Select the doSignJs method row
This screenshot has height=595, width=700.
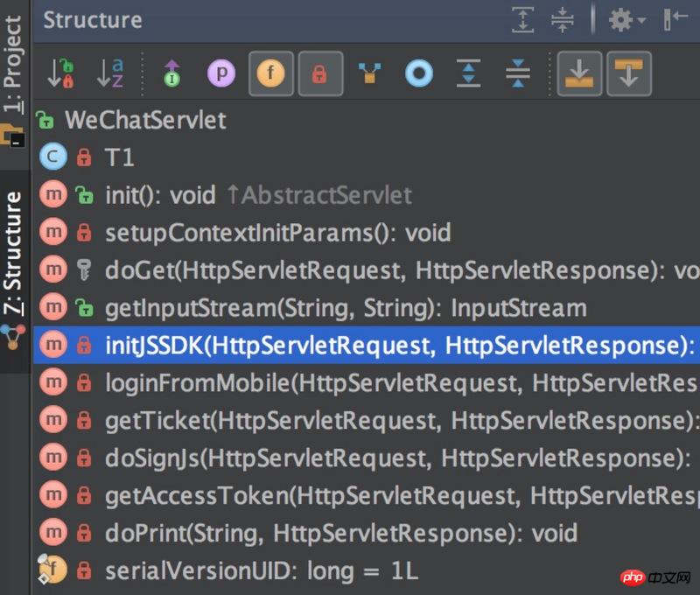point(367,457)
